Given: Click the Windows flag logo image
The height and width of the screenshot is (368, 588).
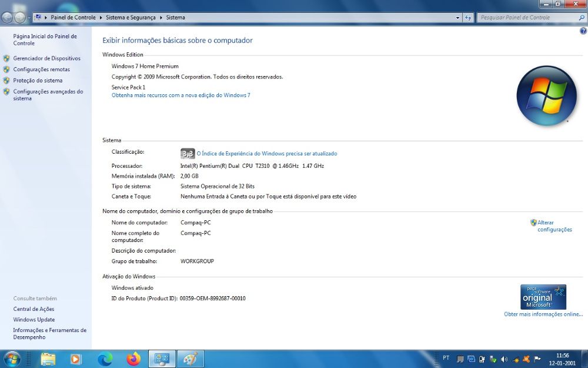Looking at the screenshot, I should 547,95.
